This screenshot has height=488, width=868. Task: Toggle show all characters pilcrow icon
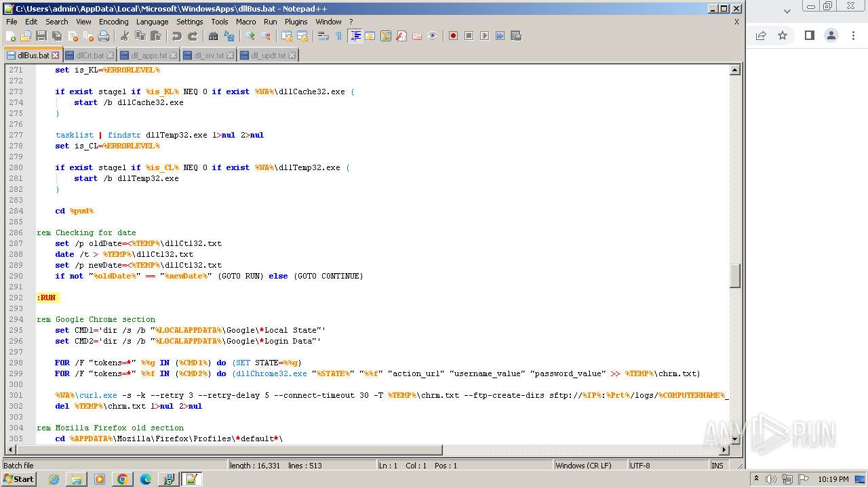[338, 36]
